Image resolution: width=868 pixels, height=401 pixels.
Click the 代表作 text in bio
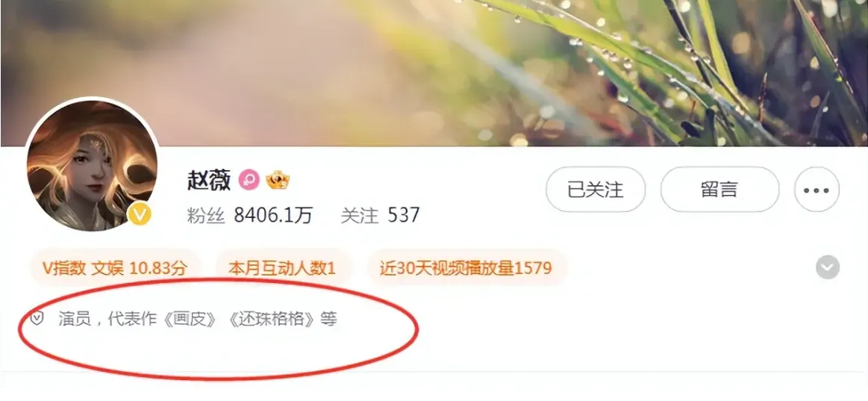[132, 320]
